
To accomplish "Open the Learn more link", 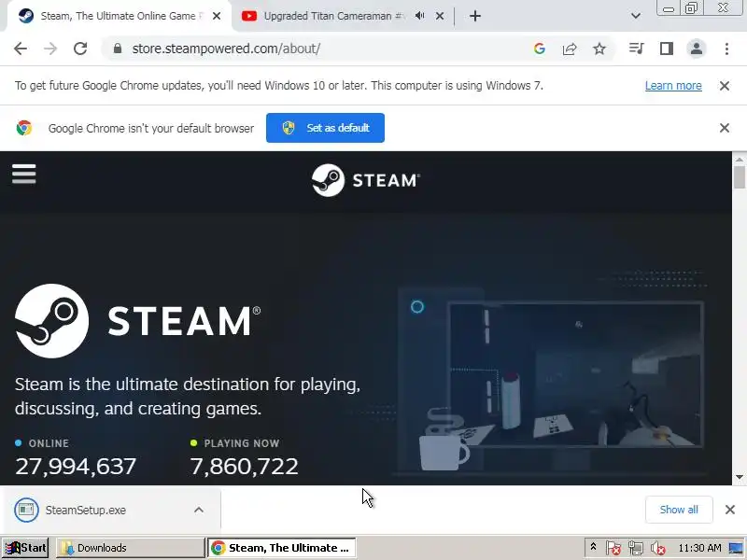I will (x=673, y=86).
